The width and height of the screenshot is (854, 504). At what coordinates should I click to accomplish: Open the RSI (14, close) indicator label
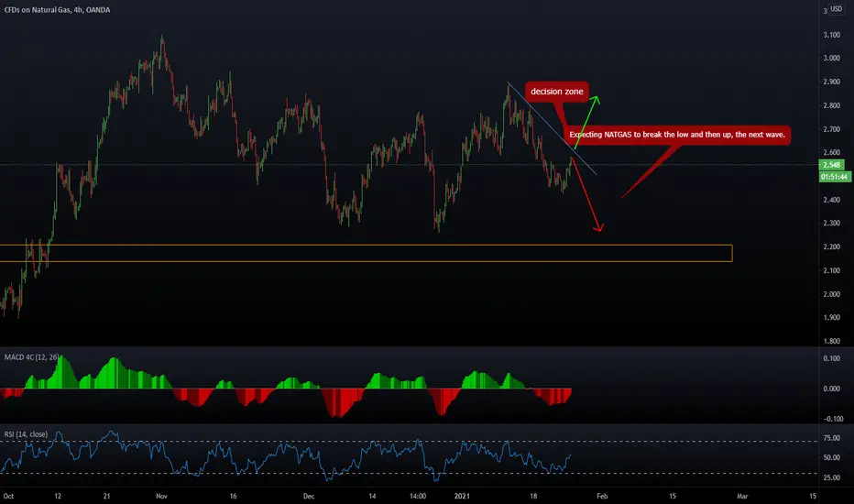(x=26, y=434)
